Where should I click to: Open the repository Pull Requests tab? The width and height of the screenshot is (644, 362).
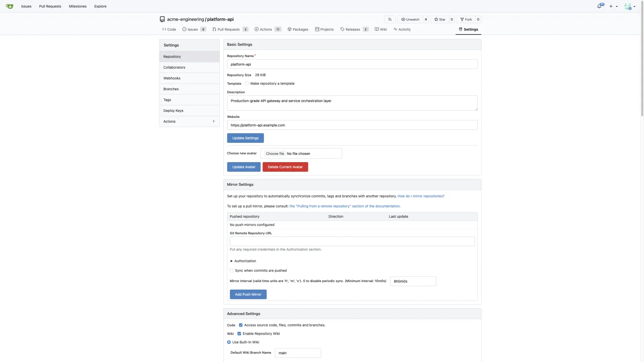tap(230, 29)
